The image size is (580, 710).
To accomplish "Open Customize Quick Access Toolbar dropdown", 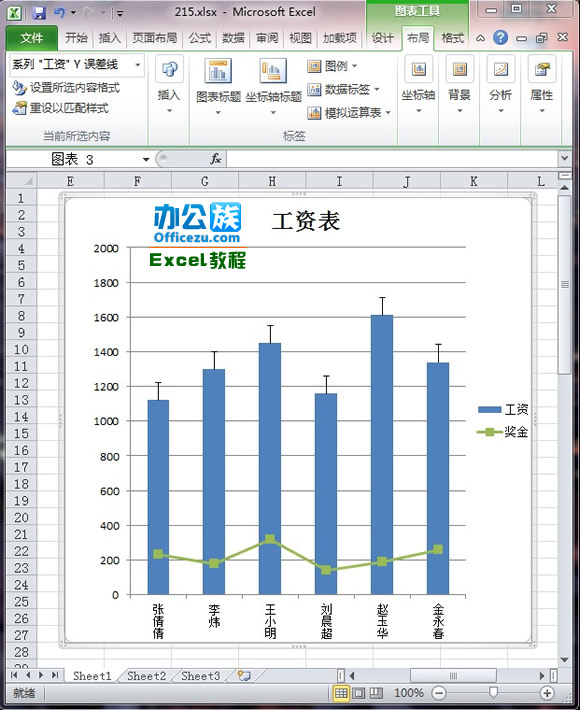I will coord(120,14).
